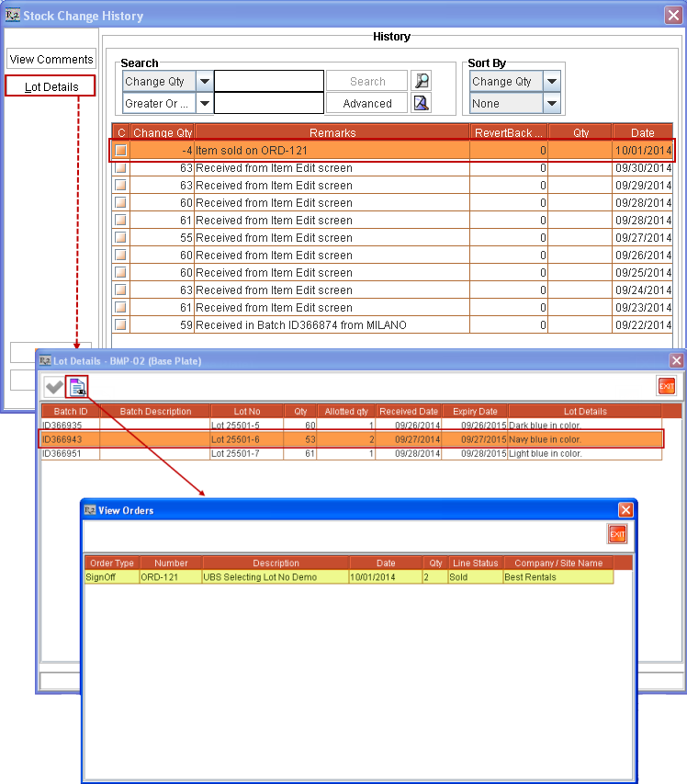Click the Advanced search button
The width and height of the screenshot is (687, 784).
pos(367,103)
